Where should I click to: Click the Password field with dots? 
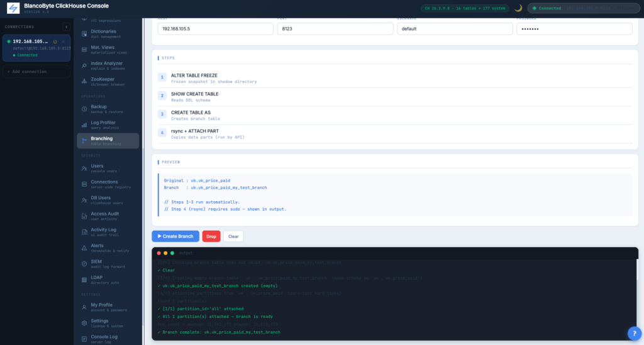(x=574, y=29)
